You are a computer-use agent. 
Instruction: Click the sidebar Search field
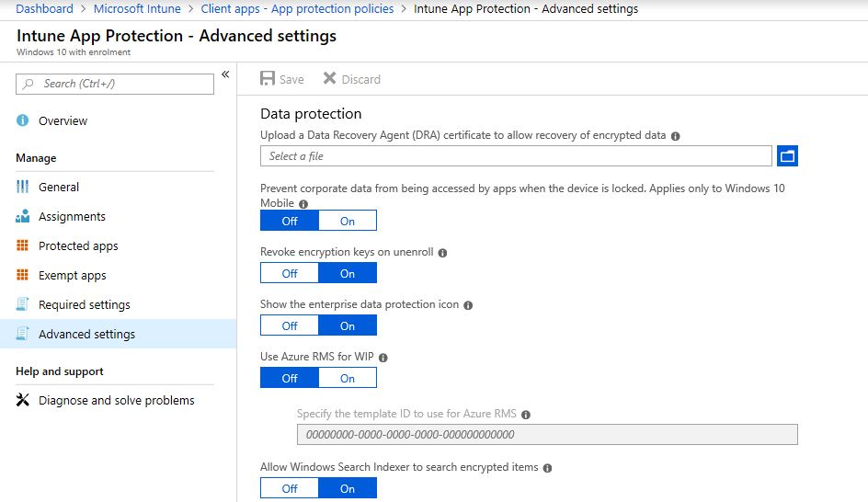tap(115, 84)
